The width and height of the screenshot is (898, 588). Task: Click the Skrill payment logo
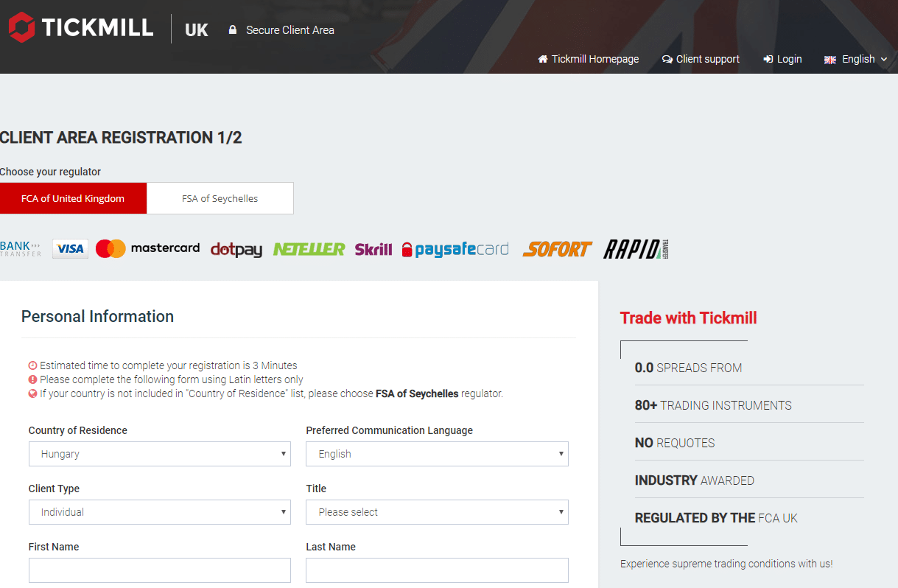[x=373, y=249]
